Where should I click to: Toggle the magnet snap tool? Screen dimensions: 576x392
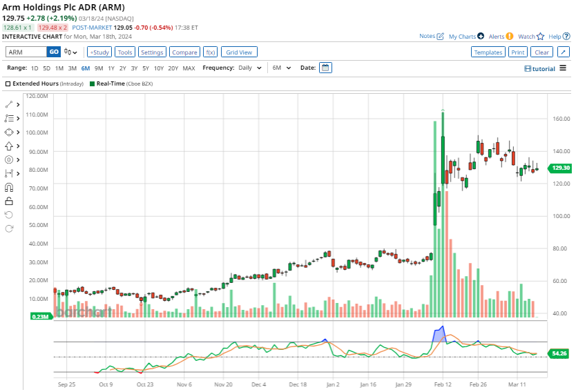click(9, 187)
